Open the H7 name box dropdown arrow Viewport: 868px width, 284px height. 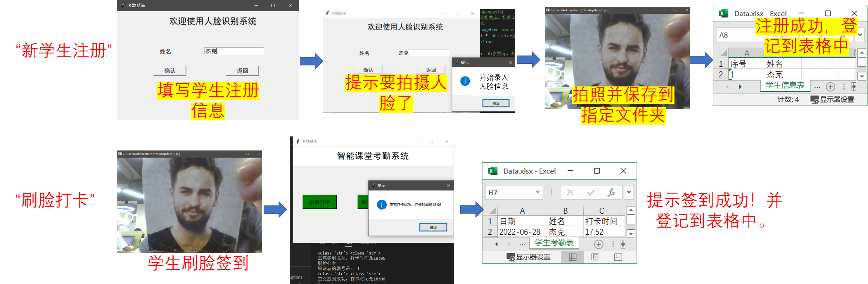538,192
